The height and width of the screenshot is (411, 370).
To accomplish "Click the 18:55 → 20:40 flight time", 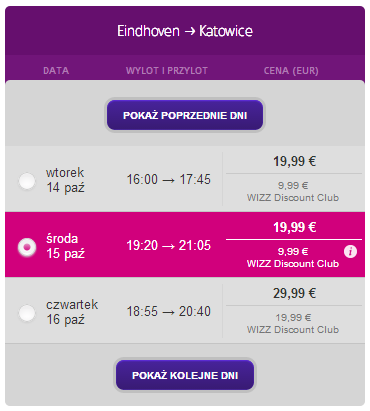I will [169, 311].
